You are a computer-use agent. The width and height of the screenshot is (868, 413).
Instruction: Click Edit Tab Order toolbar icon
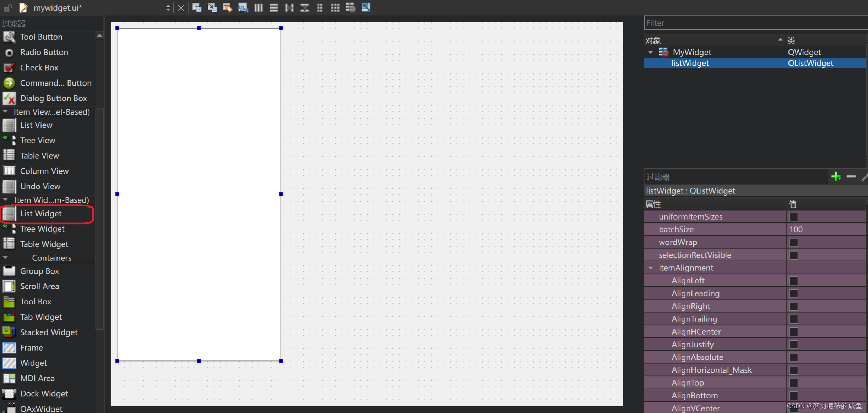click(243, 7)
